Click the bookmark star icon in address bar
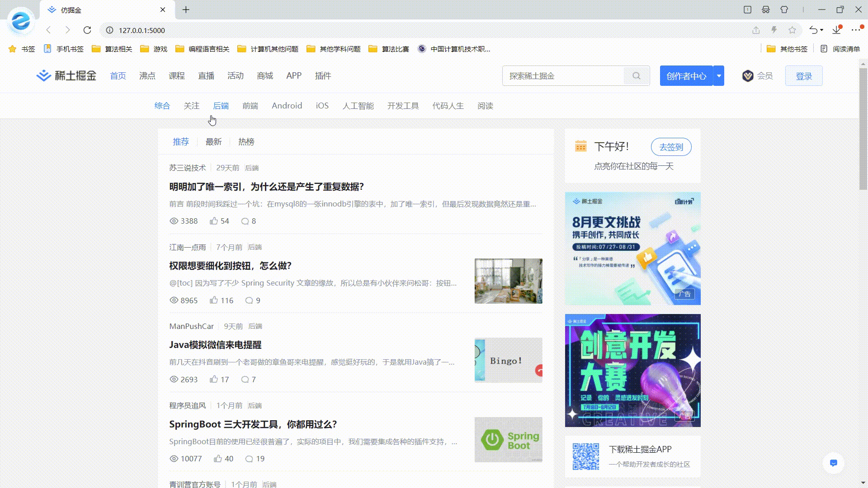Screen dimensions: 868x488 point(792,30)
